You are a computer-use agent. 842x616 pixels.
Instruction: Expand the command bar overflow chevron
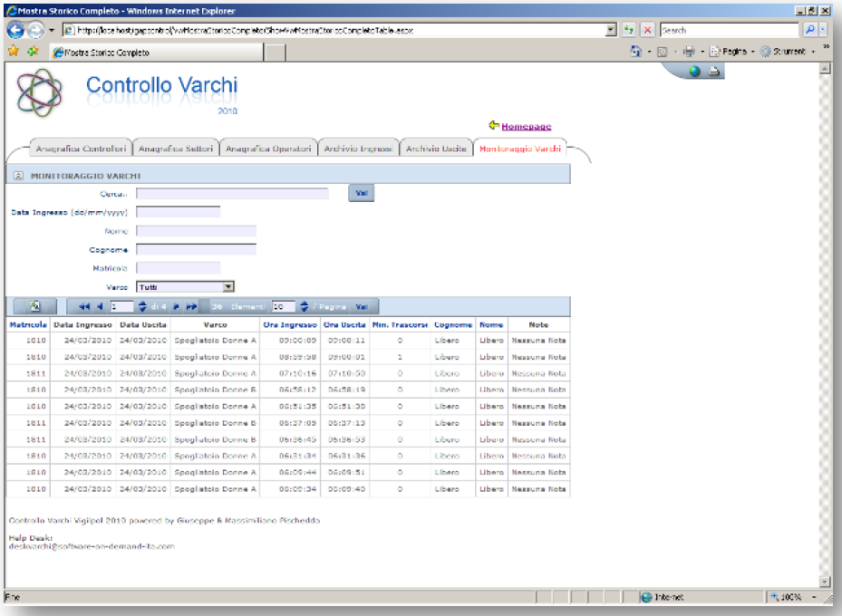click(x=827, y=47)
